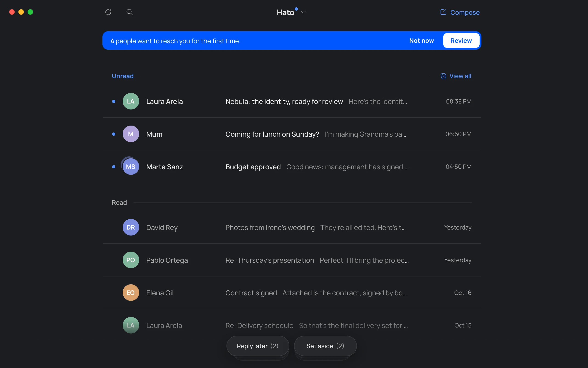Open the 'Contract signed' email
588x368 pixels.
pos(251,293)
